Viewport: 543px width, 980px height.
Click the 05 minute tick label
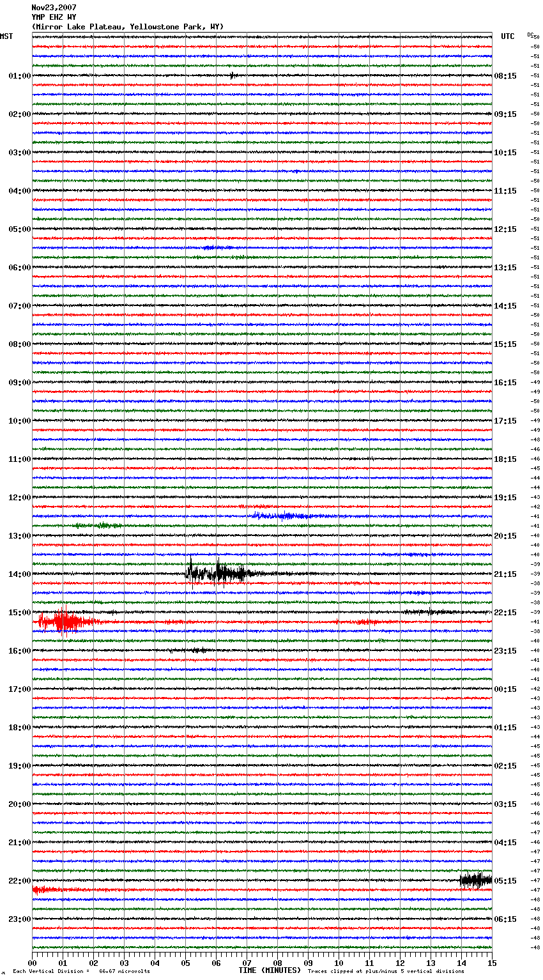(185, 963)
